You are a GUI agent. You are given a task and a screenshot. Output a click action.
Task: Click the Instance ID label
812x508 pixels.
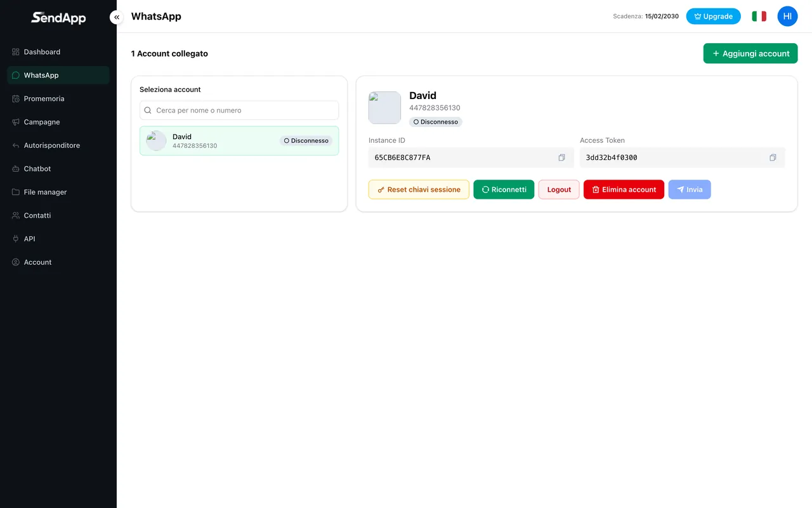tap(387, 140)
